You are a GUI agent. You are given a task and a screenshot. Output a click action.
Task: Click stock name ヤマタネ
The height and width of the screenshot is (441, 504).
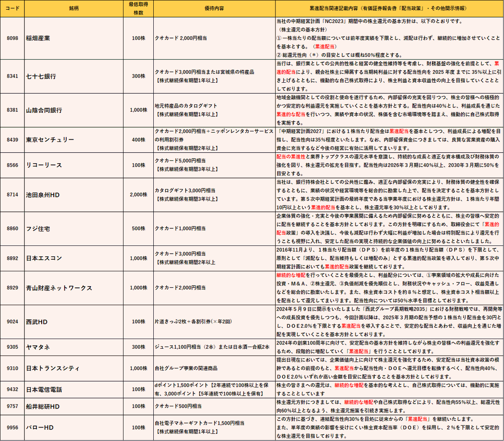pos(38,347)
